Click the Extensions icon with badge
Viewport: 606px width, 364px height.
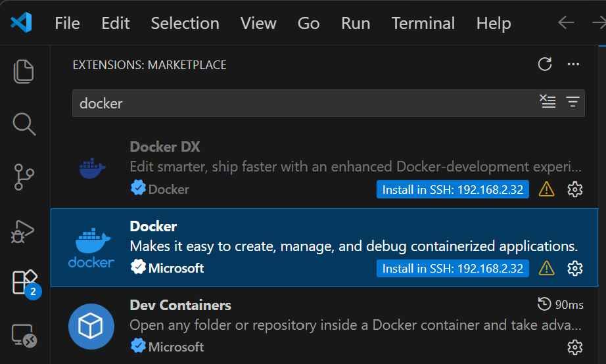pyautogui.click(x=24, y=283)
